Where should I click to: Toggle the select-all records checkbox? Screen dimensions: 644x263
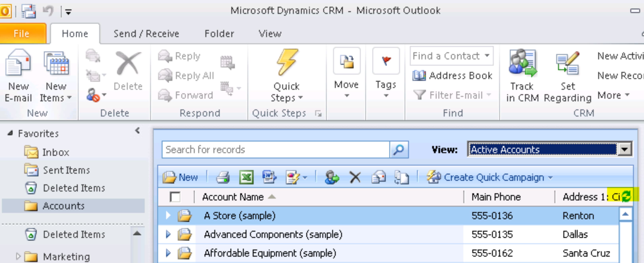click(x=175, y=197)
